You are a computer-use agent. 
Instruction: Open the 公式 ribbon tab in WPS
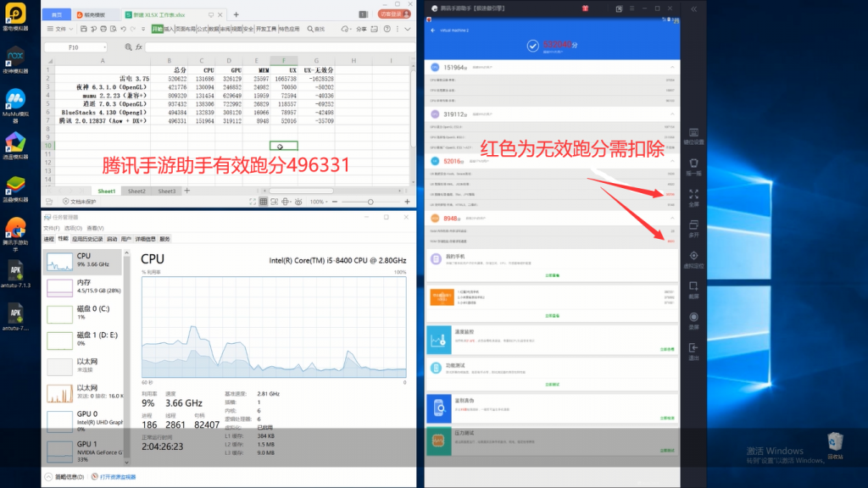202,29
